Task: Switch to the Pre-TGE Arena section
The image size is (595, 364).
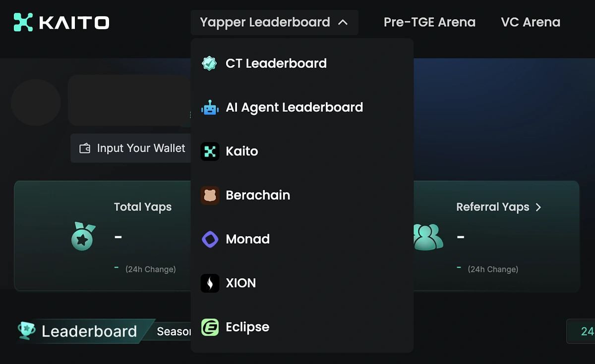Action: point(429,22)
